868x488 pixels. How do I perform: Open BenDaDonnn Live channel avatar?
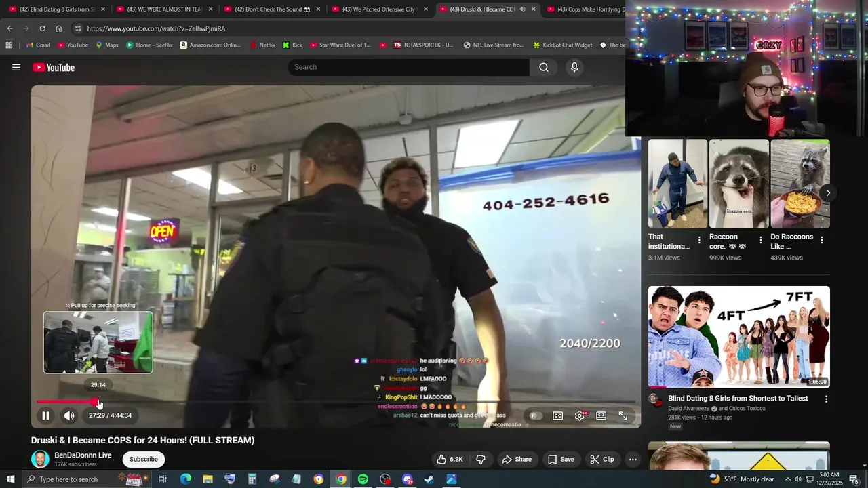tap(40, 459)
